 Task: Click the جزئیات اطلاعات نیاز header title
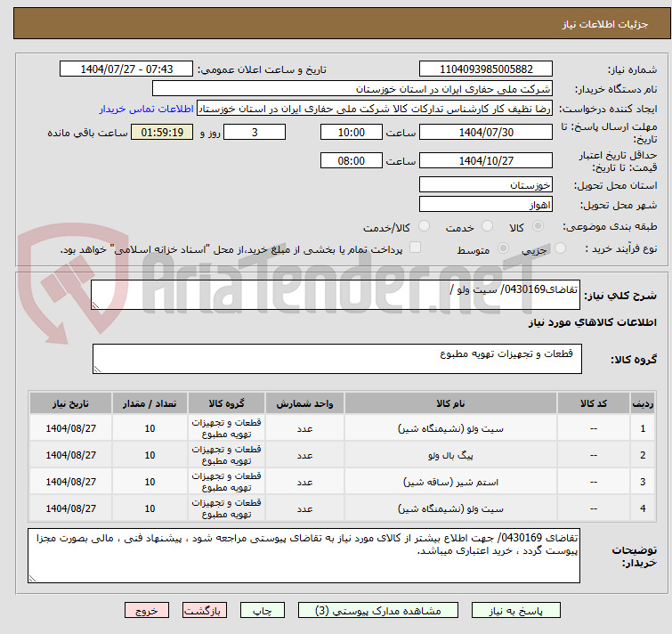click(x=605, y=24)
